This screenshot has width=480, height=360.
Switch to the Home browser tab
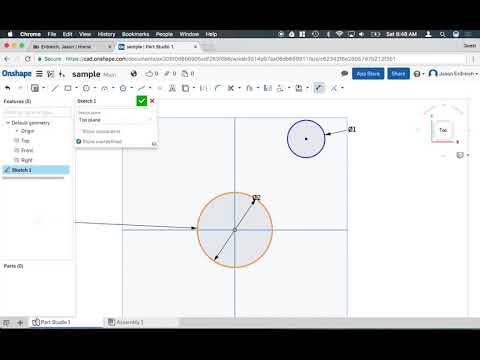tap(72, 47)
